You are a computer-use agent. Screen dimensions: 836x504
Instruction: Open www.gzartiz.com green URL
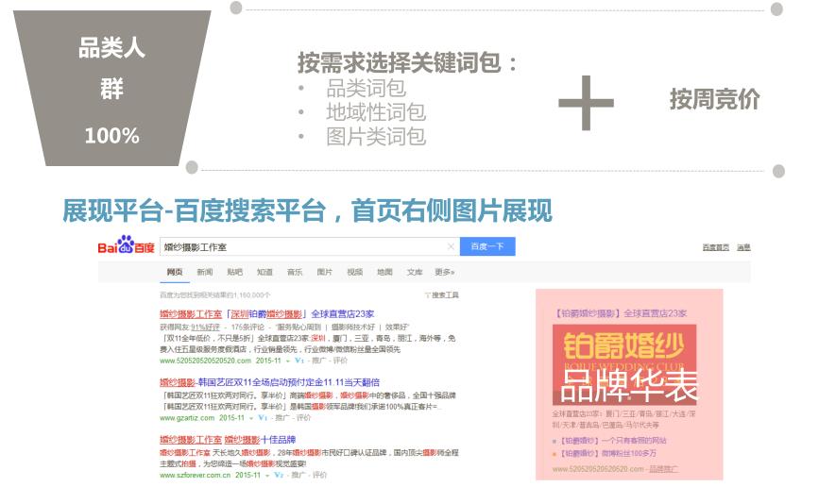pos(187,418)
